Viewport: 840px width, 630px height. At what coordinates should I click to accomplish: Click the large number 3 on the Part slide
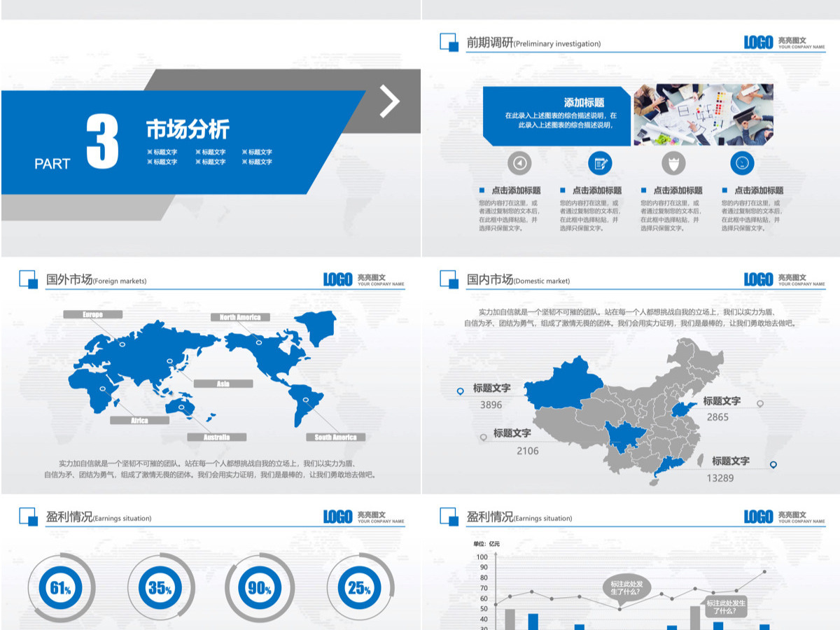[102, 142]
